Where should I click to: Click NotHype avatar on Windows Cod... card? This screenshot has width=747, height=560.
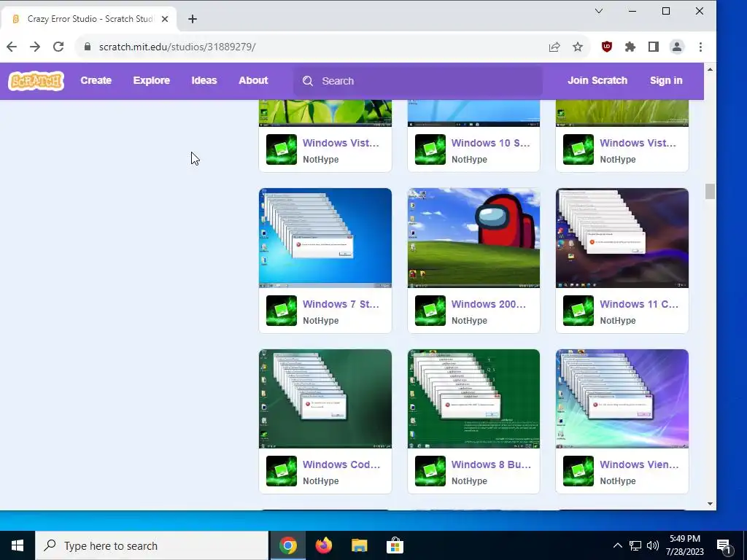point(281,471)
